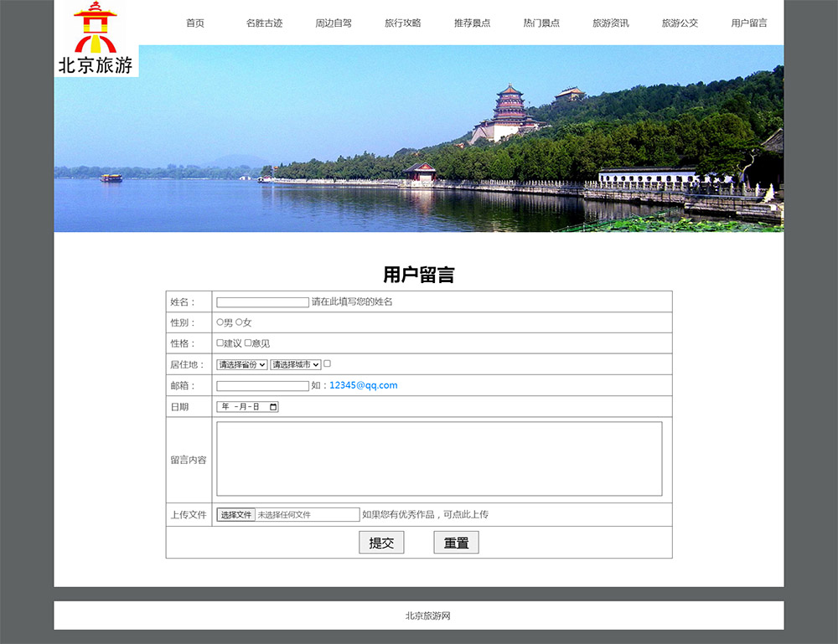Click the 用户留言 heading text
Image resolution: width=838 pixels, height=644 pixels.
click(x=419, y=275)
